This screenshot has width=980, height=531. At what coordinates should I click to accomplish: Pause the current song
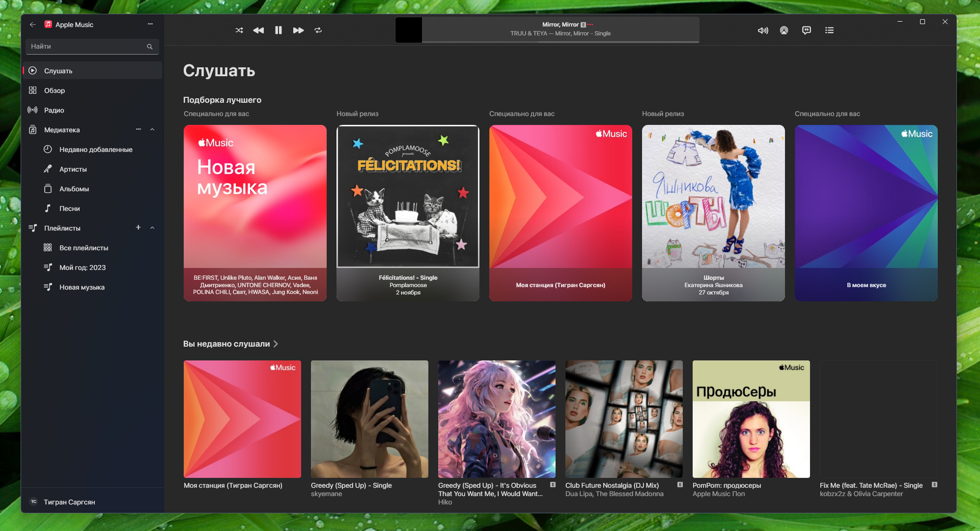279,30
